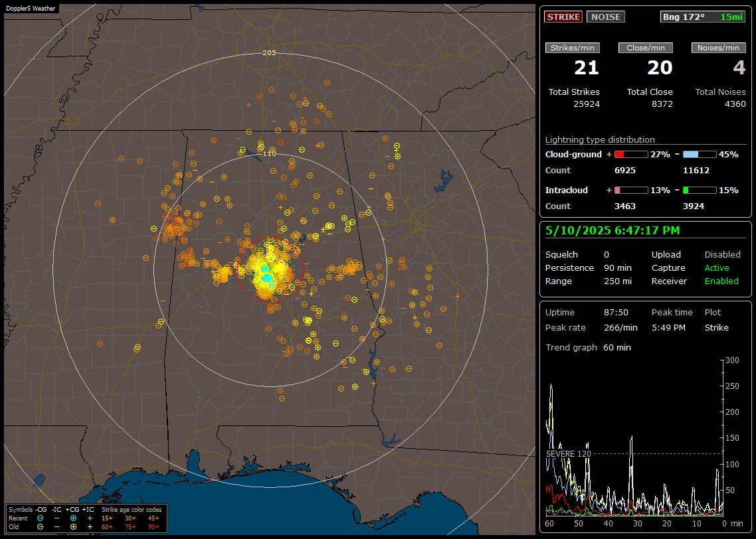
Task: Click the cloud-ground negative count 11612
Action: coord(696,171)
